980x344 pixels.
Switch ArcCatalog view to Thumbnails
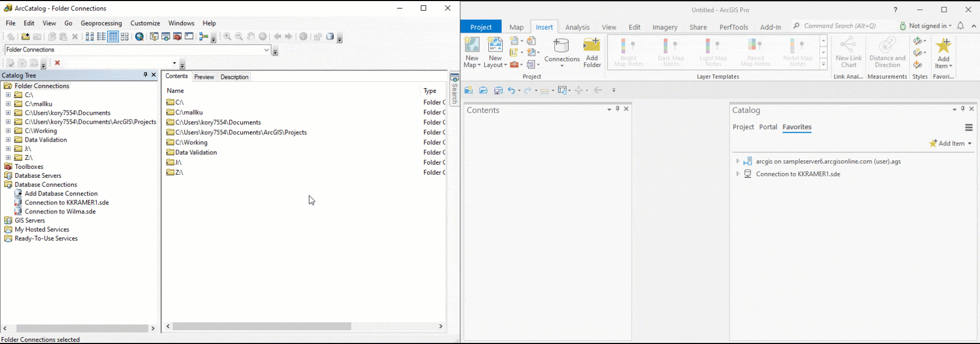tap(125, 37)
